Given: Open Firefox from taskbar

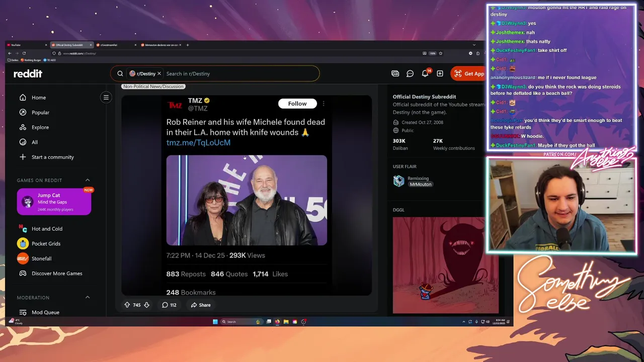Looking at the screenshot, I should [x=277, y=322].
